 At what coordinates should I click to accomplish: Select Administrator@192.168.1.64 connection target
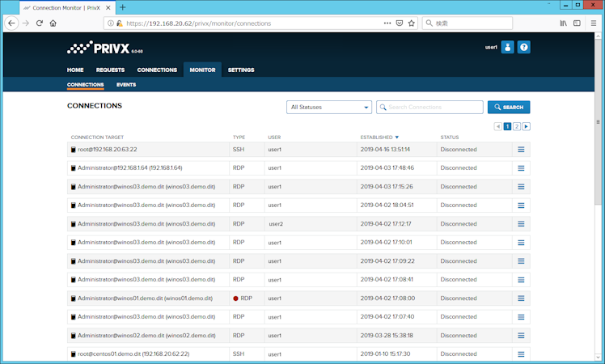click(x=130, y=168)
